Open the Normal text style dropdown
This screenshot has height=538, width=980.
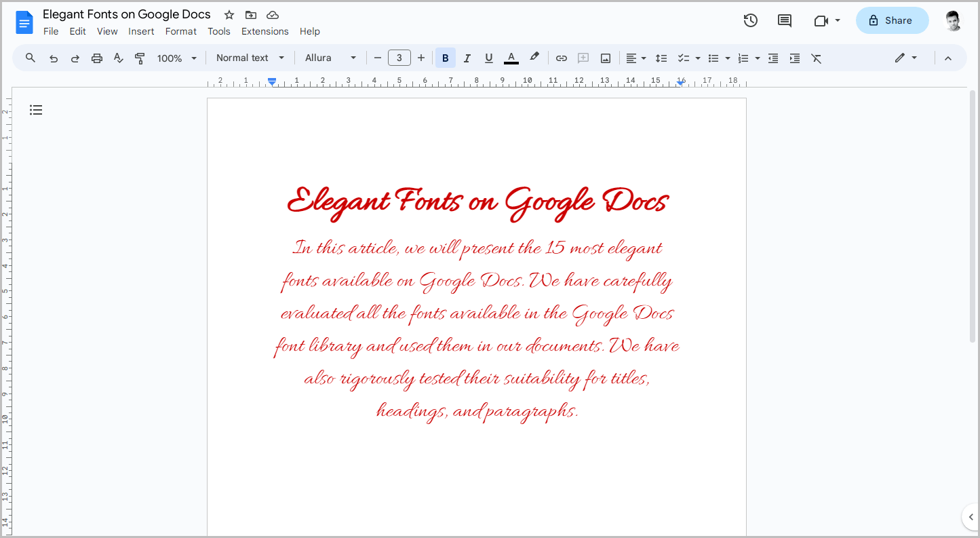[x=249, y=58]
